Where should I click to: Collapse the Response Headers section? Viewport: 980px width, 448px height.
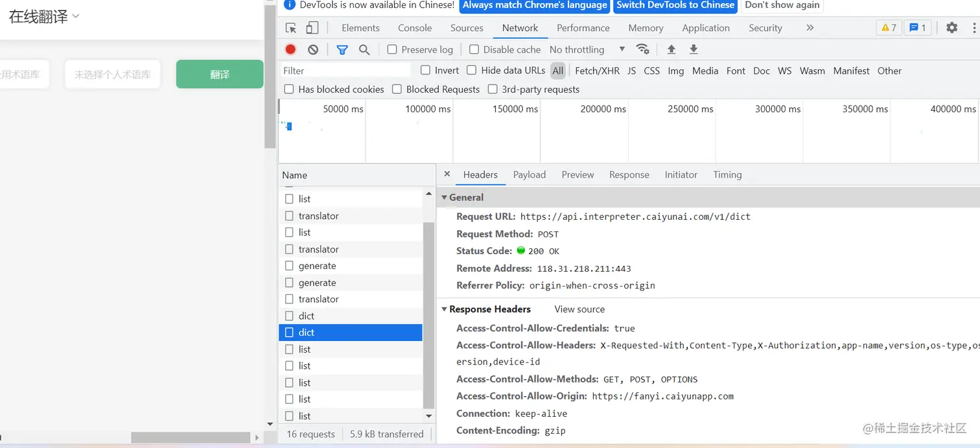(x=445, y=309)
